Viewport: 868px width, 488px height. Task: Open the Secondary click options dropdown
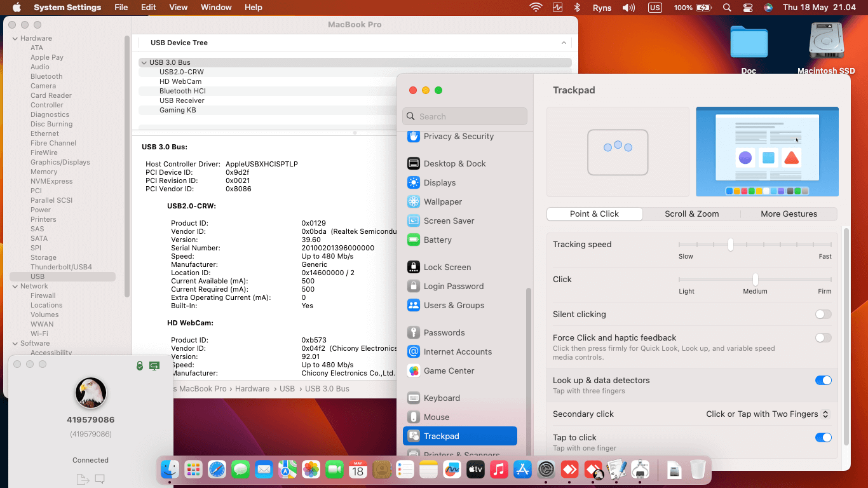[x=767, y=414]
